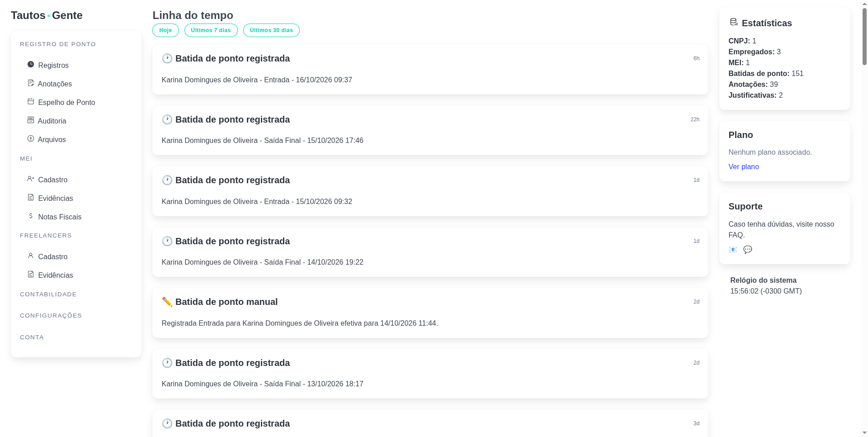Click the Freelancers Evidências document icon
868x437 pixels.
(x=31, y=274)
